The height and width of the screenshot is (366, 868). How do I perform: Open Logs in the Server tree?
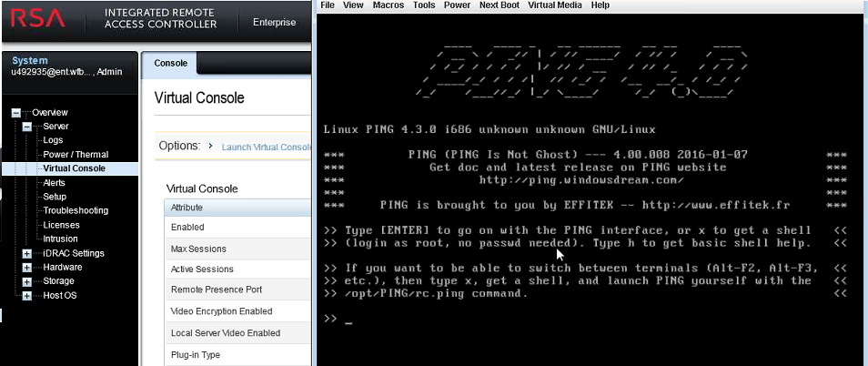(53, 140)
